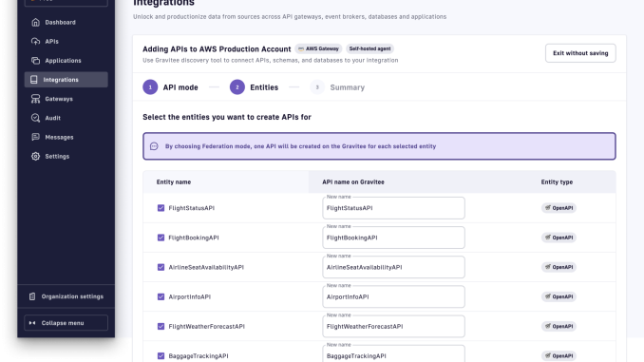Edit the FlightStatusAPI new name field
The height and width of the screenshot is (362, 644).
pyautogui.click(x=393, y=208)
